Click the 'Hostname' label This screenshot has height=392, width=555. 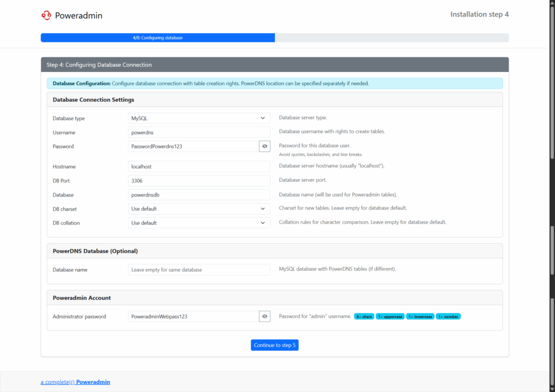[x=64, y=166]
